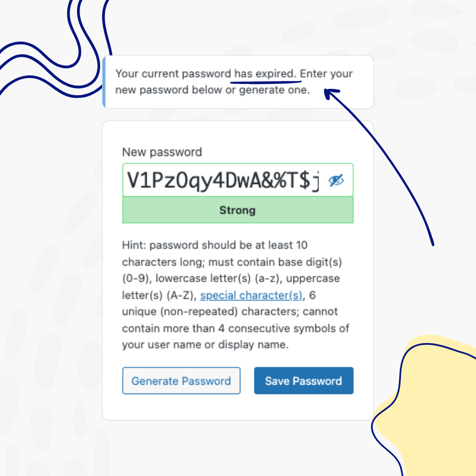Screen dimensions: 476x476
Task: Toggle the hide password eye icon
Action: [336, 180]
